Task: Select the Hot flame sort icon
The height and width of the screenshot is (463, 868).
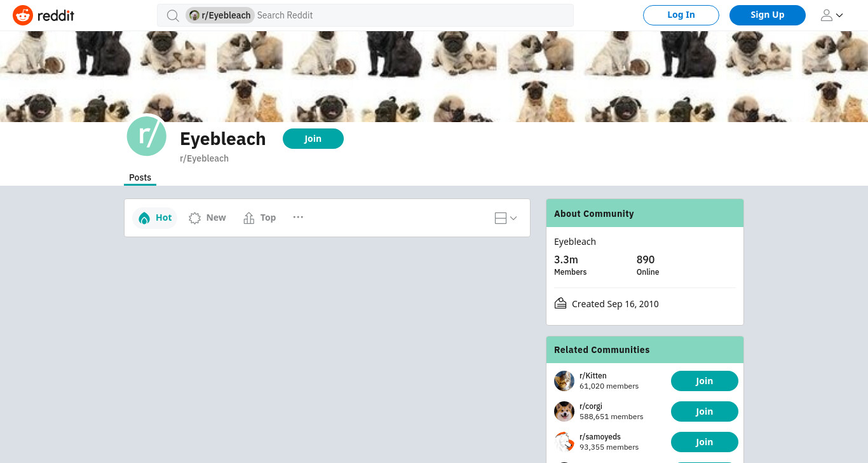Action: tap(144, 218)
